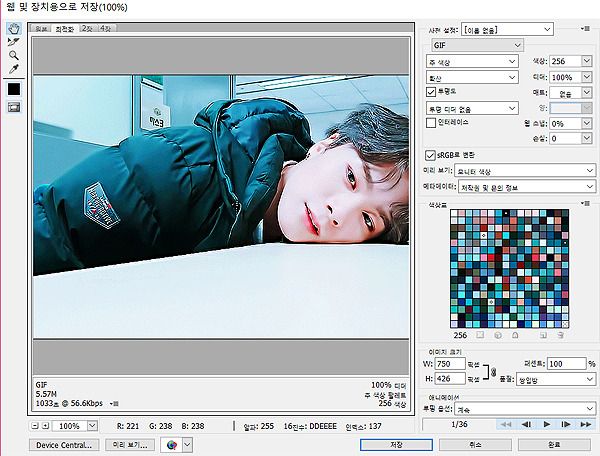
Task: Step to the previous animation frame
Action: [x=526, y=424]
